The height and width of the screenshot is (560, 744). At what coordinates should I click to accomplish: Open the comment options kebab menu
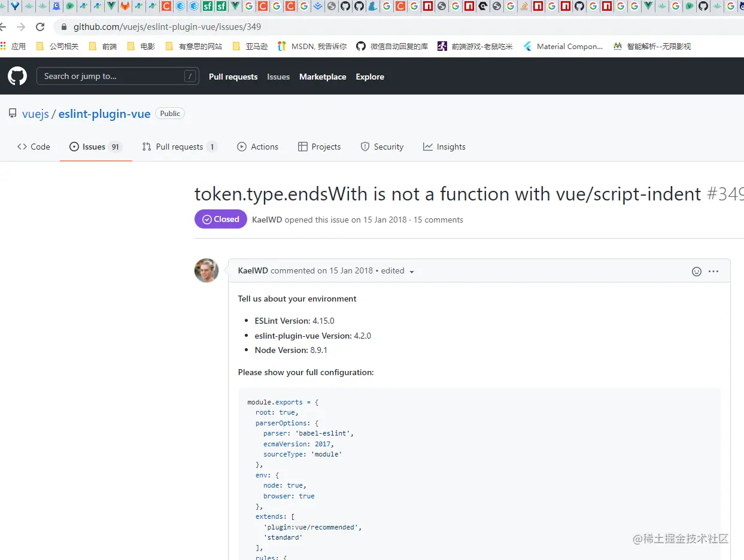point(713,271)
